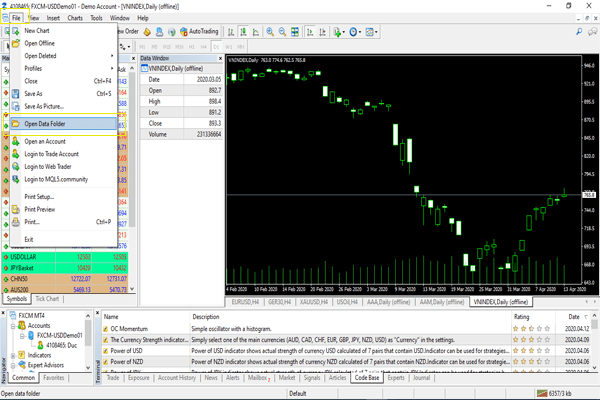Open the Charts menu
The image size is (600, 400).
75,18
